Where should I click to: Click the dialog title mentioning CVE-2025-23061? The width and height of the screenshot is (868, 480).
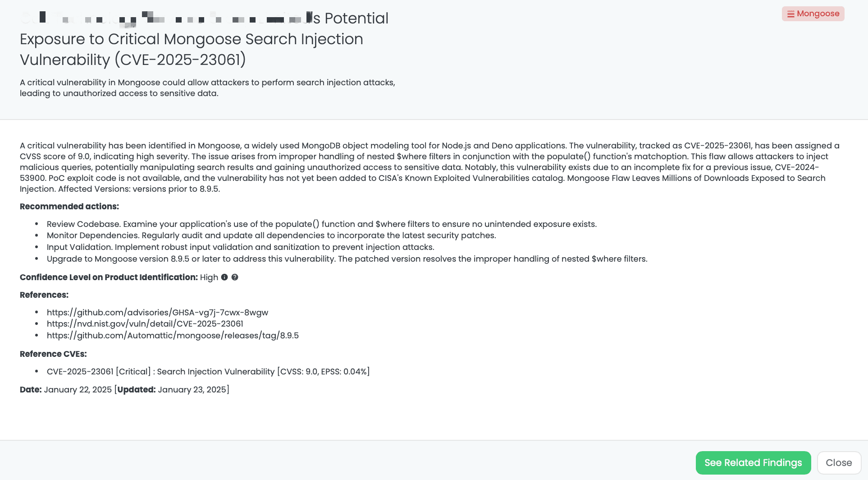pyautogui.click(x=192, y=39)
